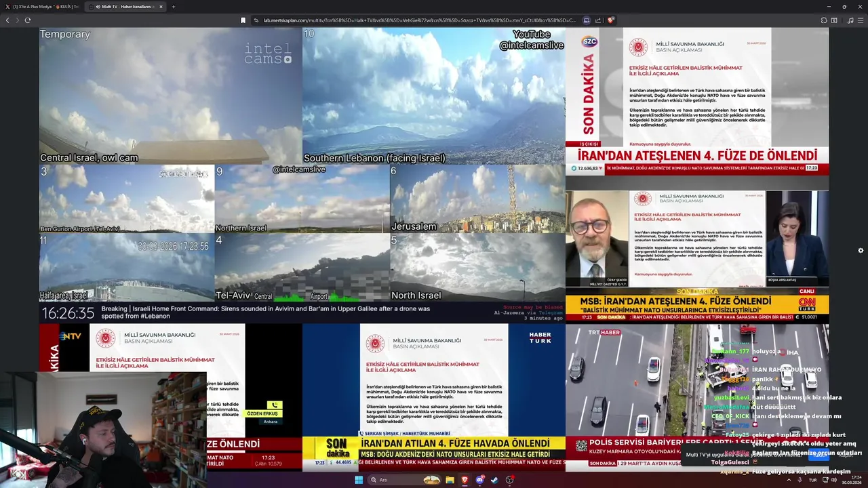
Task: Open the new tab plus button
Action: pos(173,7)
